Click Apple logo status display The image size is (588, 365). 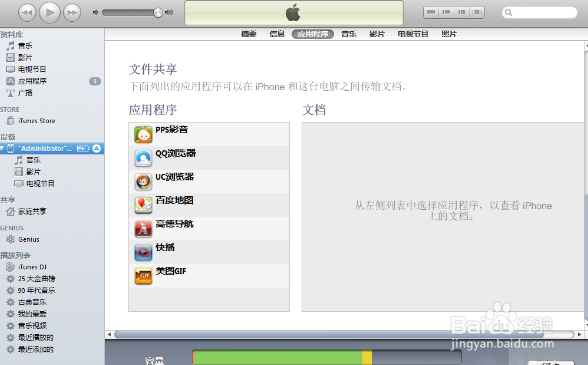pyautogui.click(x=294, y=12)
